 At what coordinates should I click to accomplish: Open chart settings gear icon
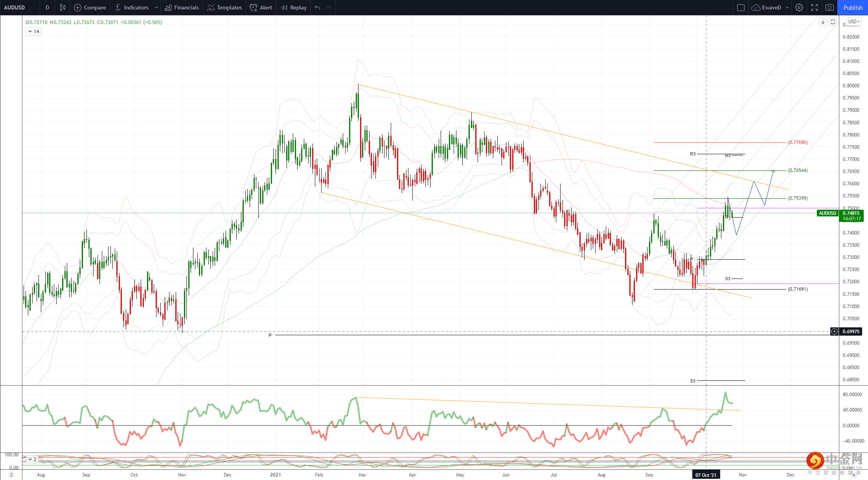(x=799, y=7)
